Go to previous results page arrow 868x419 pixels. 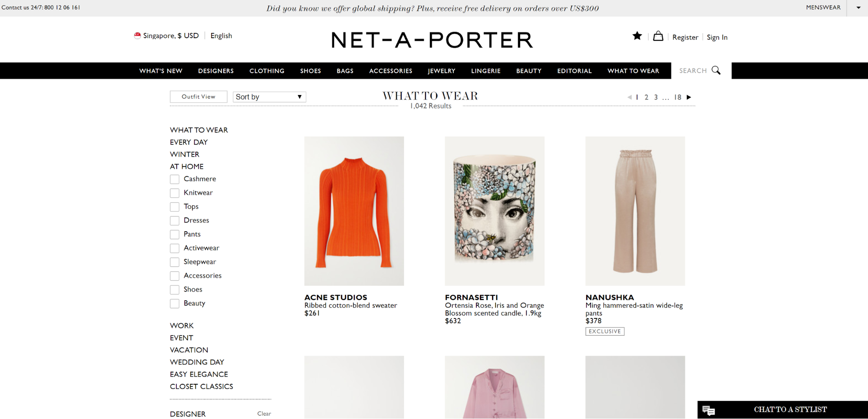(x=629, y=97)
